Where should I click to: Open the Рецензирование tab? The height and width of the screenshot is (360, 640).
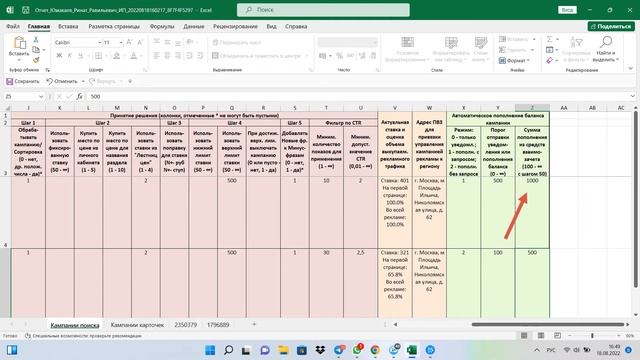click(235, 26)
